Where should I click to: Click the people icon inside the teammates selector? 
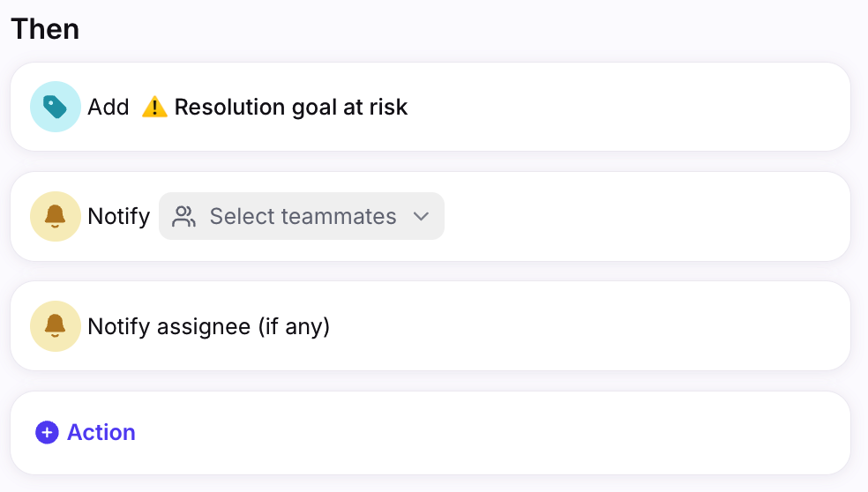(x=183, y=216)
